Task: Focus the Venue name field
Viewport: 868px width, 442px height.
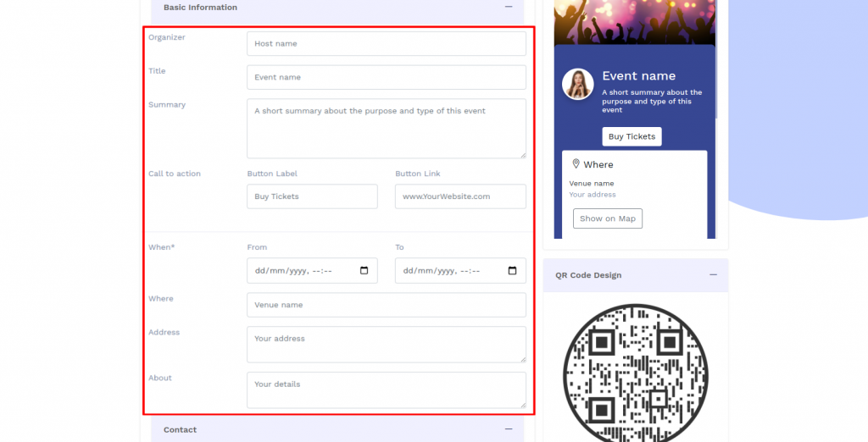Action: point(386,305)
